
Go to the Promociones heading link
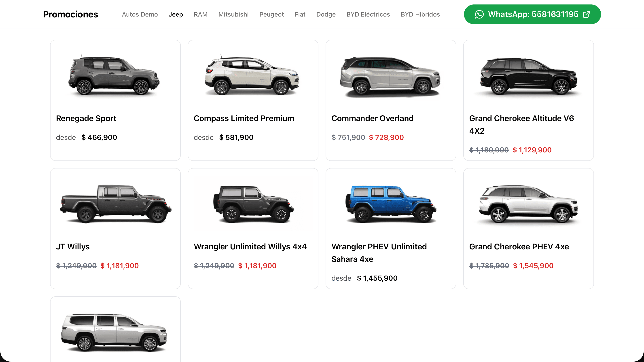click(70, 14)
